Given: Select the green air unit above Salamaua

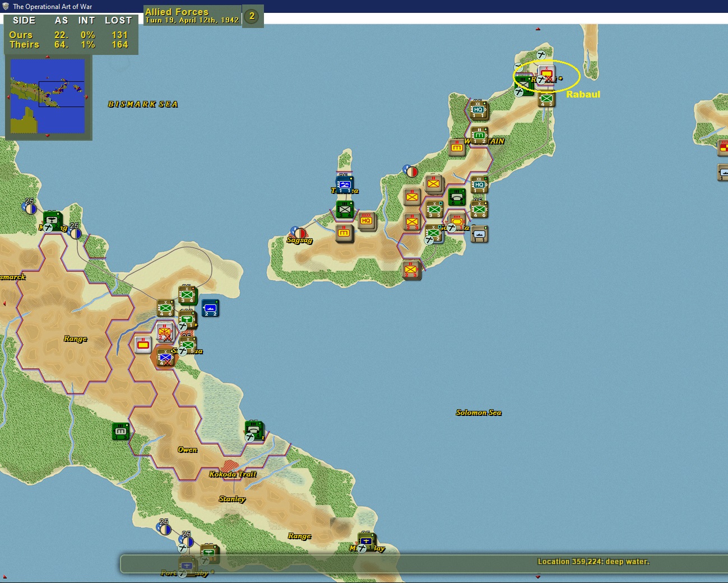Looking at the screenshot, I should [x=187, y=321].
